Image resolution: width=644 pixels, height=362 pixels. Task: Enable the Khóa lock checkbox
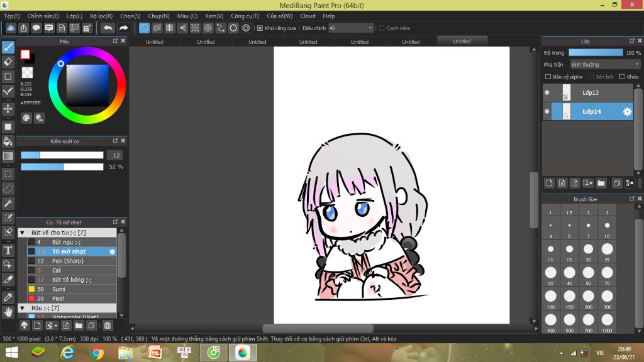pos(622,77)
